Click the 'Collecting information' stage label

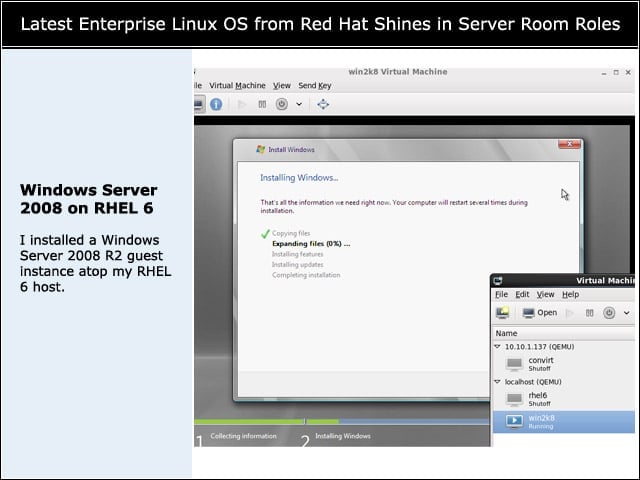tap(243, 436)
